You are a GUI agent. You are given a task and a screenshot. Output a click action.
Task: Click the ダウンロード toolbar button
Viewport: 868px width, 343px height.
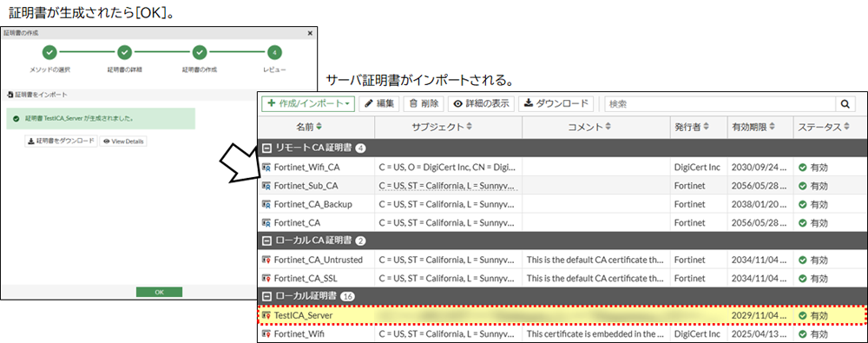tap(556, 103)
